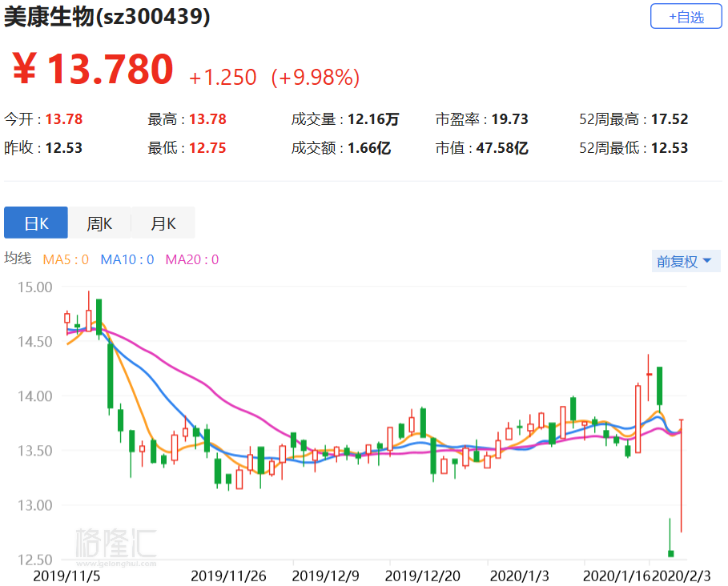
Task: Click the MA5 : 0 indicator label
Action: click(66, 259)
